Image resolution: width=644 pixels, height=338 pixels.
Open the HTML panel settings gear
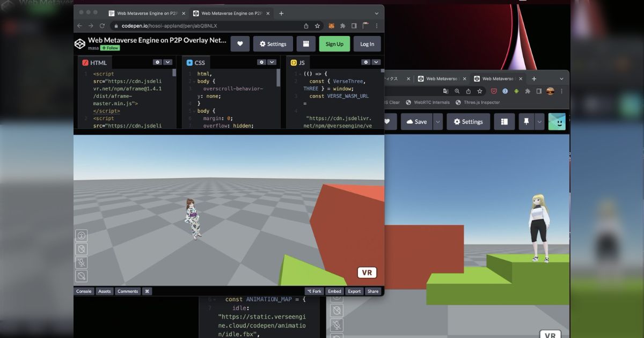tap(157, 62)
